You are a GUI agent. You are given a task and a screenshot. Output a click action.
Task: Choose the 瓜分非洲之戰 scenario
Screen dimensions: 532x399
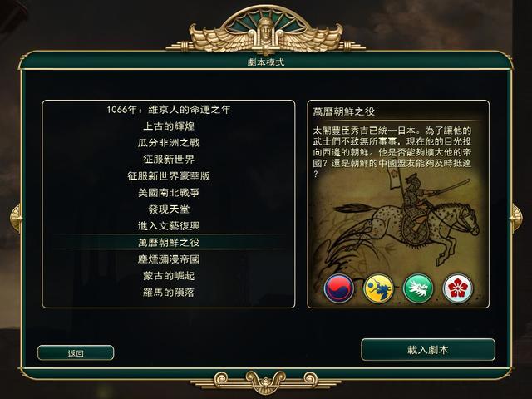[x=169, y=143]
